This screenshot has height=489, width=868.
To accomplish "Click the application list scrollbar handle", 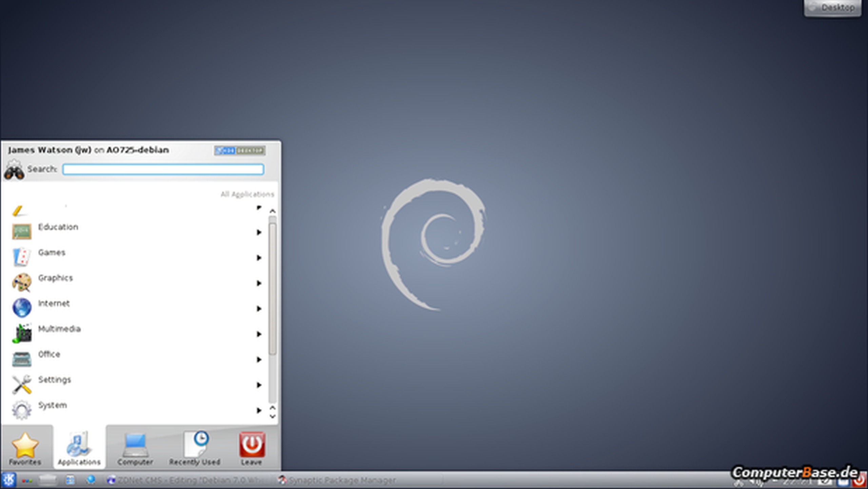I will click(272, 288).
